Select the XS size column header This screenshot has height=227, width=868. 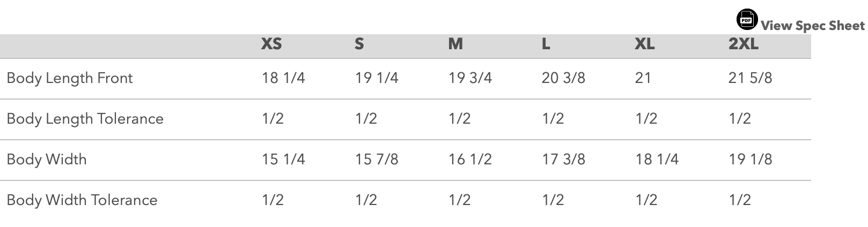click(271, 44)
